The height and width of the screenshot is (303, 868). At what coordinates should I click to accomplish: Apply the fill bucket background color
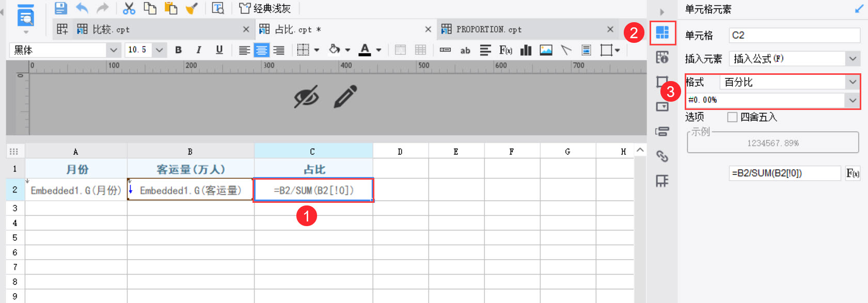pyautogui.click(x=335, y=50)
